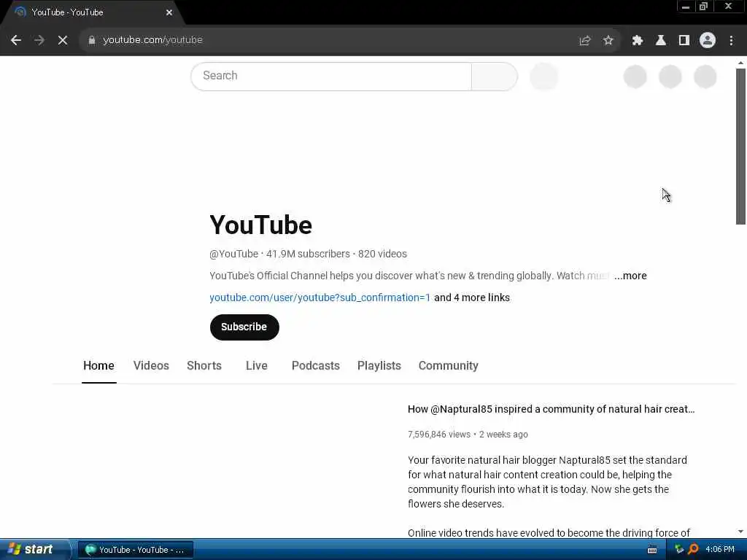Focus the YouTube Search field

click(331, 76)
